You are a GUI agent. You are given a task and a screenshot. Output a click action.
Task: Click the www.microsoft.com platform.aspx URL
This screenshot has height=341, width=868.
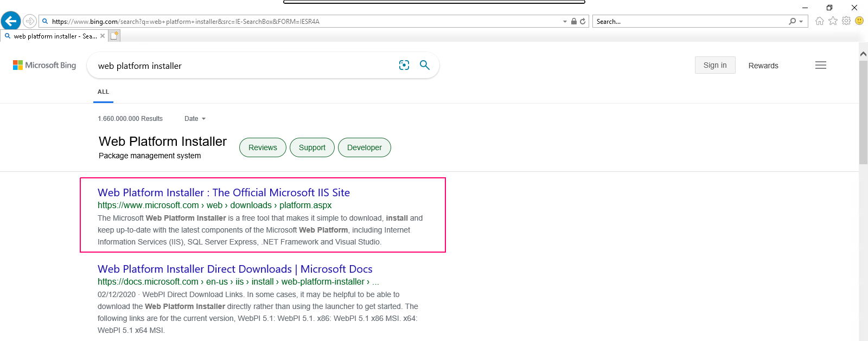[x=214, y=205]
